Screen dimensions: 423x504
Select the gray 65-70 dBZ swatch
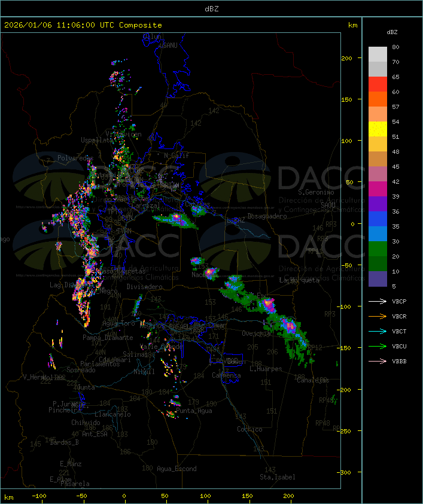pyautogui.click(x=378, y=69)
